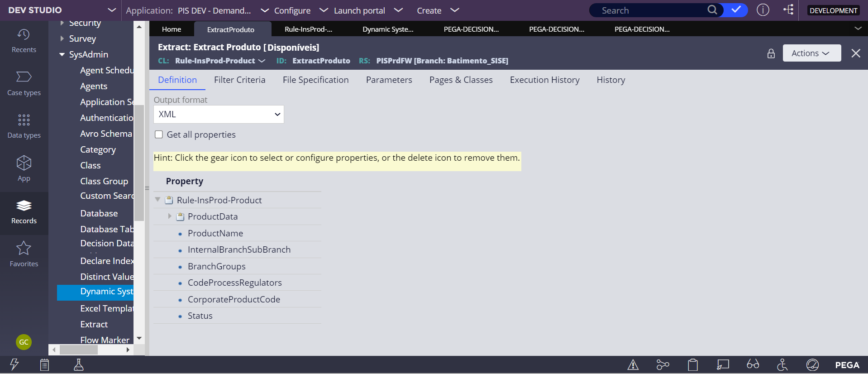Expand the class Rule-InsProd-Product chevron in header
Viewport: 868px width, 374px height.
[262, 61]
